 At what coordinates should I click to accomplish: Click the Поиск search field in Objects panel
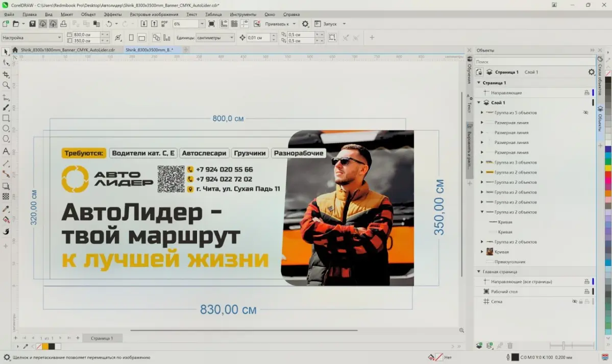click(x=533, y=61)
